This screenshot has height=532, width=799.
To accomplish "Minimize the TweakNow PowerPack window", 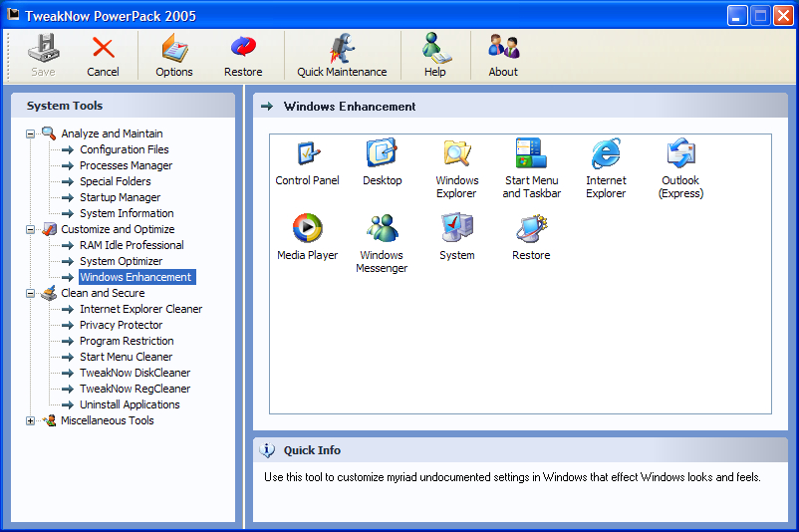I will pyautogui.click(x=737, y=16).
